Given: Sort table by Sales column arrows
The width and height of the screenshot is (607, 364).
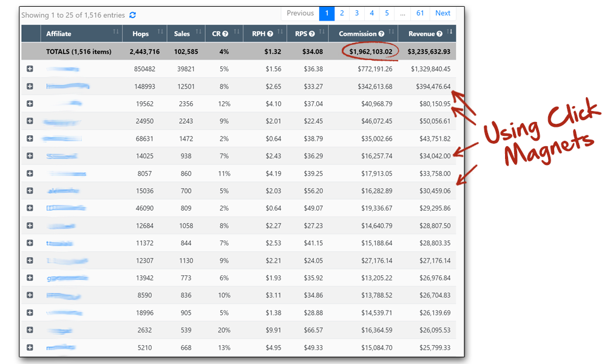Looking at the screenshot, I should (198, 32).
